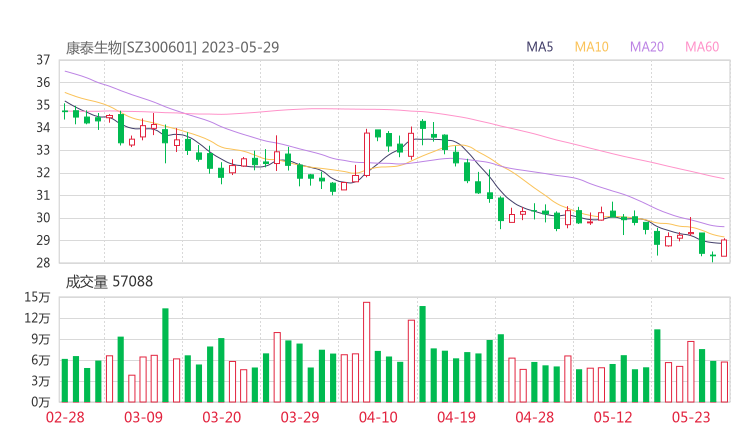Click the price axis value 37
Viewport: 740px width, 440px height.
(x=43, y=60)
